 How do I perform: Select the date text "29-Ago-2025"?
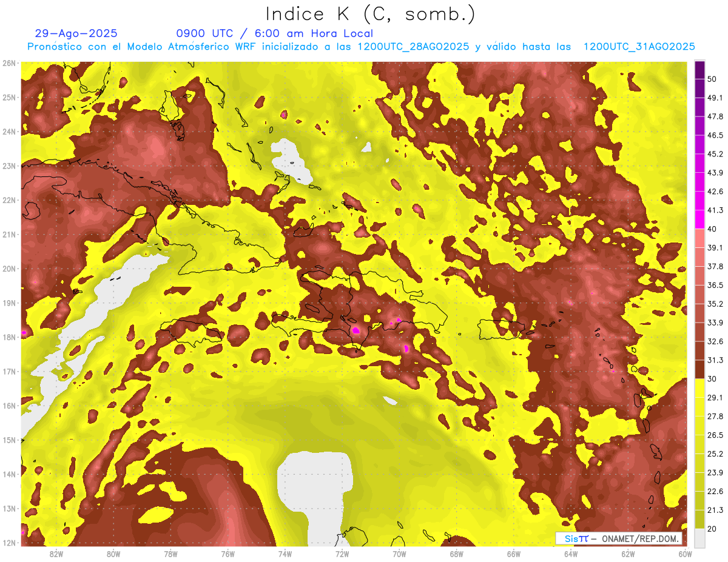click(76, 33)
